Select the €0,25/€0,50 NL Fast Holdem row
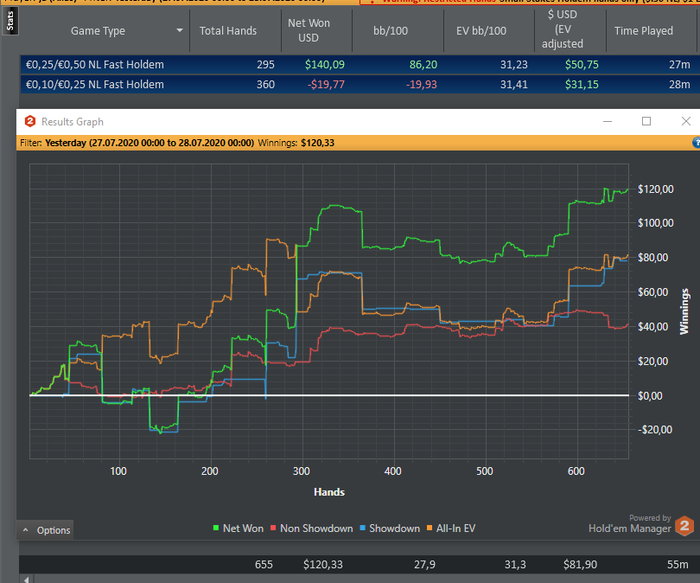 click(96, 65)
